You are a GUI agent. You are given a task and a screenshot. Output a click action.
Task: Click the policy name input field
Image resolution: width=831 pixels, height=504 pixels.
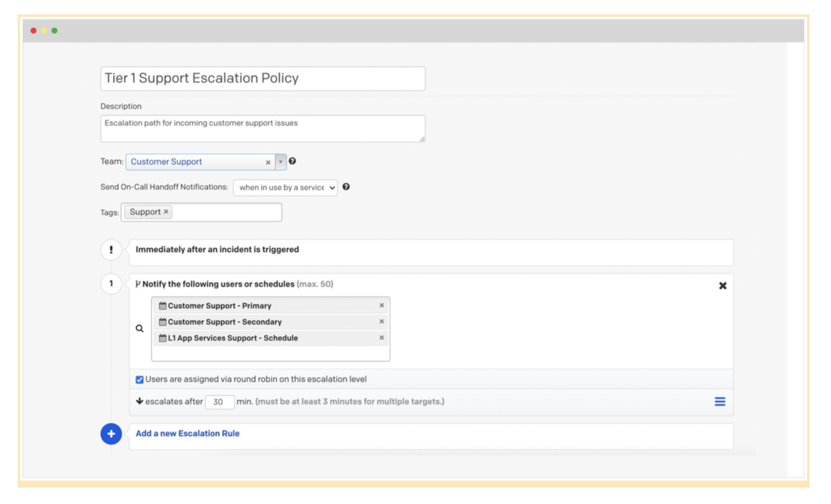(x=262, y=79)
